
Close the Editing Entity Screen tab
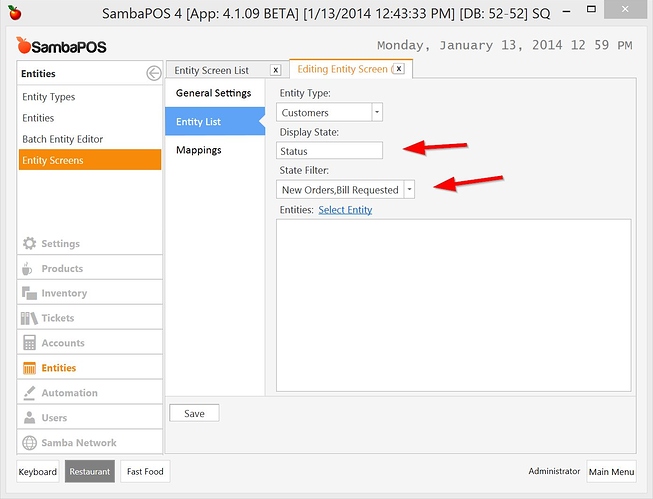tap(399, 69)
